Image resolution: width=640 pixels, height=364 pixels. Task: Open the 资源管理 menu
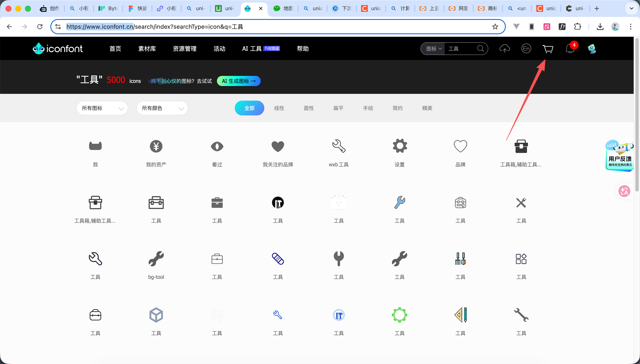(185, 49)
